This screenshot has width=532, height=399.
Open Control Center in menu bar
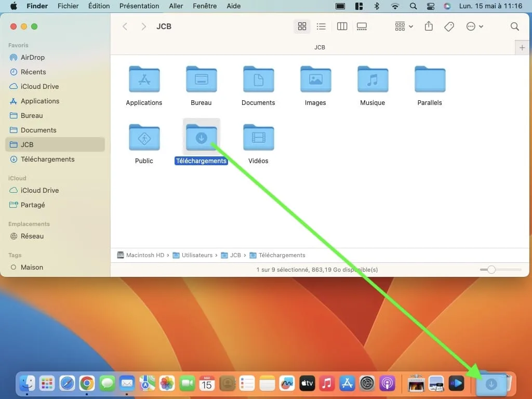point(431,6)
